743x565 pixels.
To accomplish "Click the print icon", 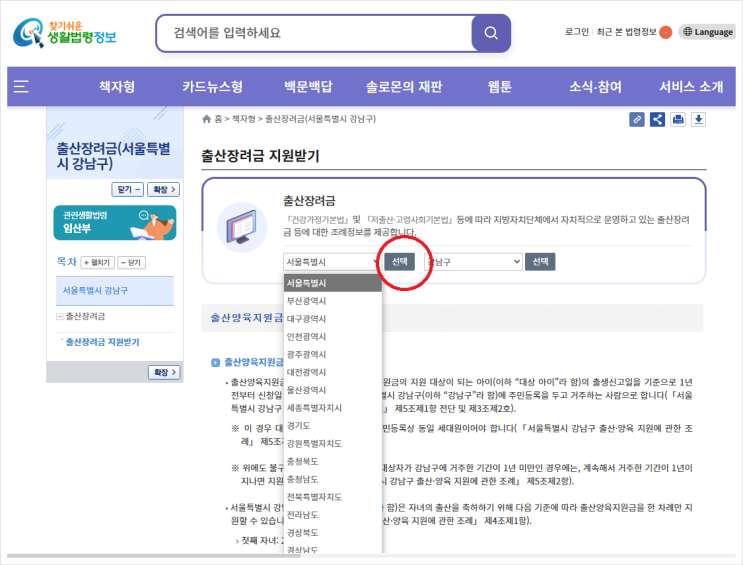I will pos(678,119).
